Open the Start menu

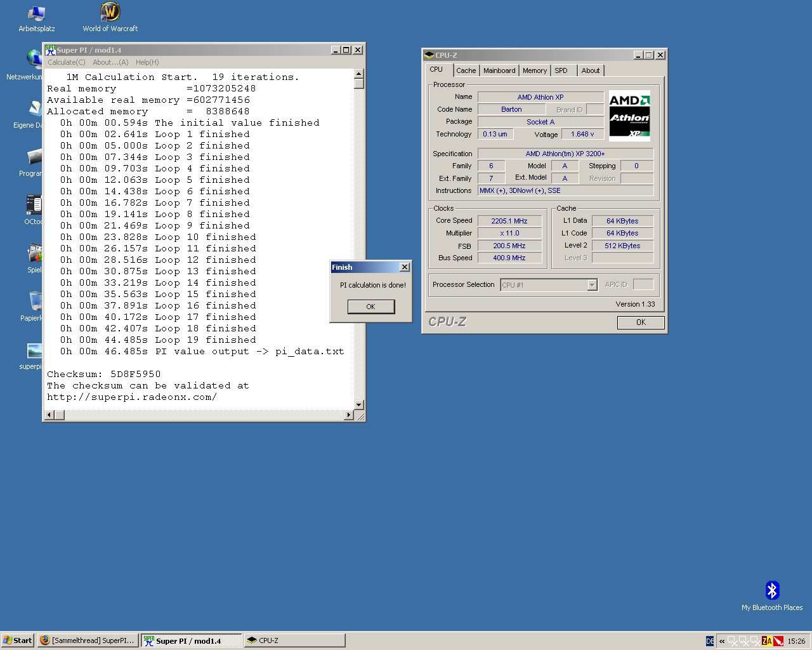coord(17,640)
